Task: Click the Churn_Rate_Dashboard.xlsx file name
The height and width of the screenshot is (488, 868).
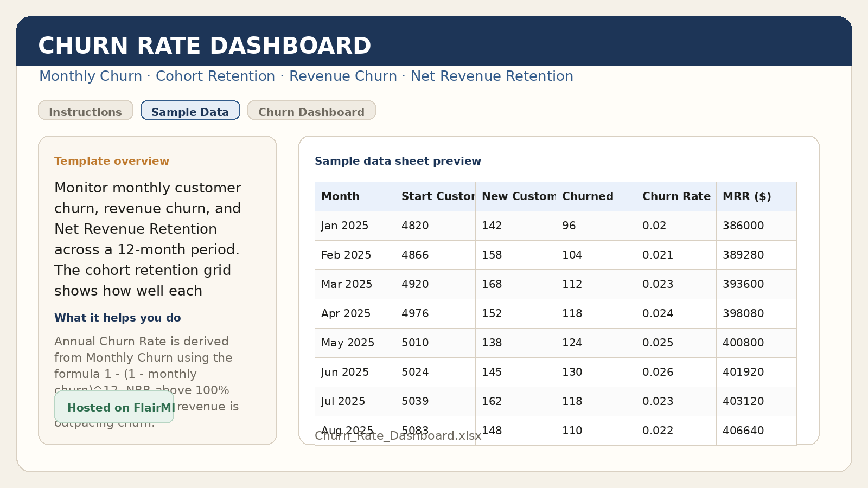Action: [x=398, y=436]
